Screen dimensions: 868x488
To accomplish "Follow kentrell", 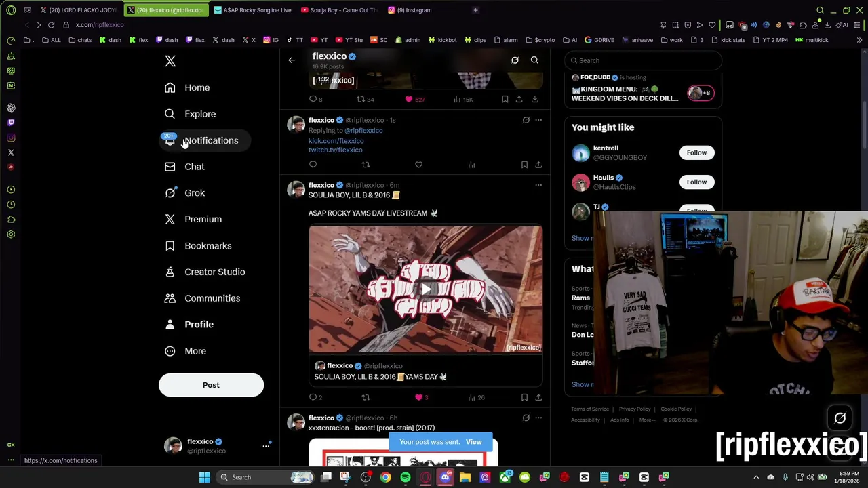I will coord(696,152).
